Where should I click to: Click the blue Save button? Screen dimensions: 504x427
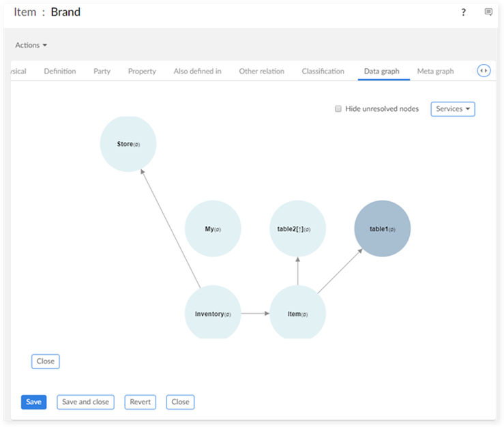(33, 402)
